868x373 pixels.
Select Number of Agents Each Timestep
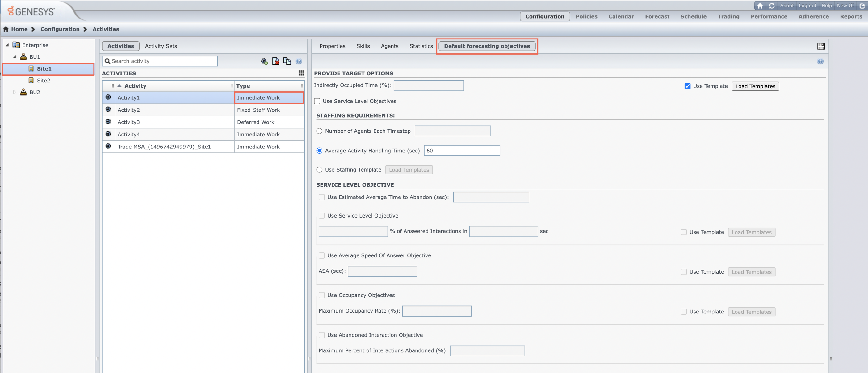click(x=319, y=131)
